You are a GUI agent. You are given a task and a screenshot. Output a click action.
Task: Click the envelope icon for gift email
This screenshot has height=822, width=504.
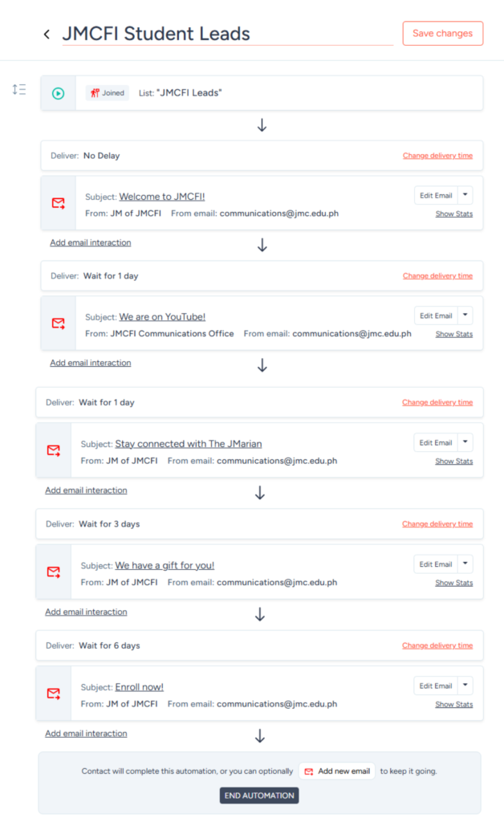[54, 572]
